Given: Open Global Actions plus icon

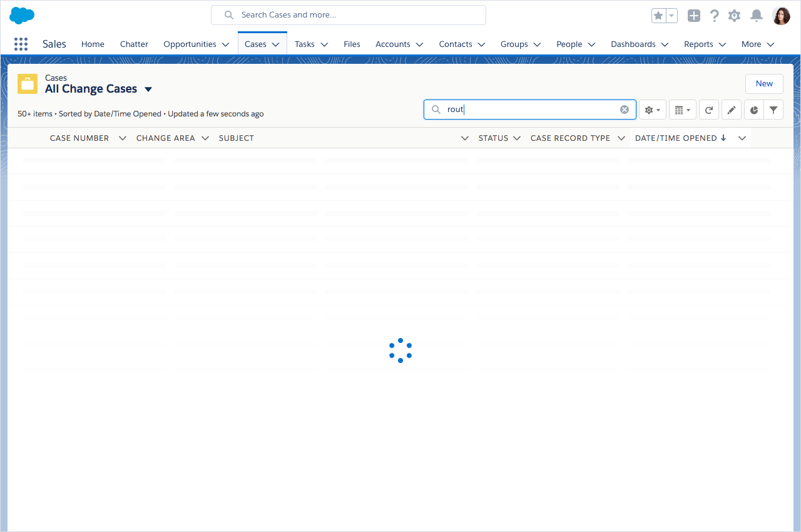Looking at the screenshot, I should pyautogui.click(x=693, y=16).
